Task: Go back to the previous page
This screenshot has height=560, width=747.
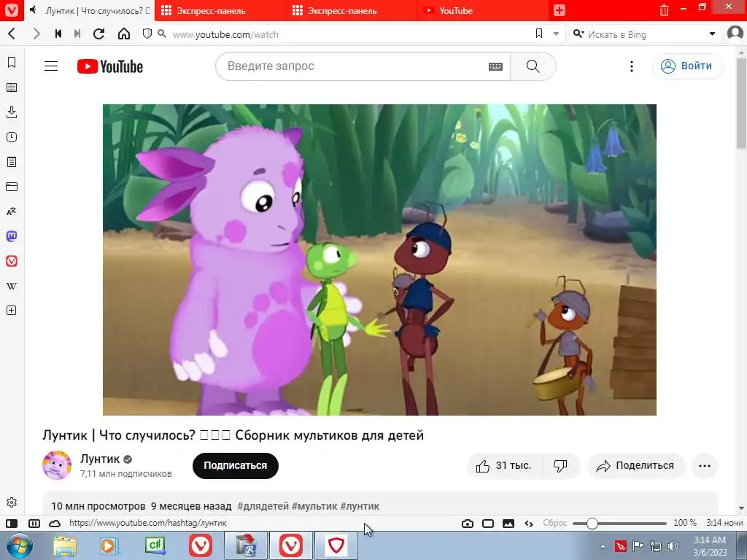Action: click(x=12, y=34)
